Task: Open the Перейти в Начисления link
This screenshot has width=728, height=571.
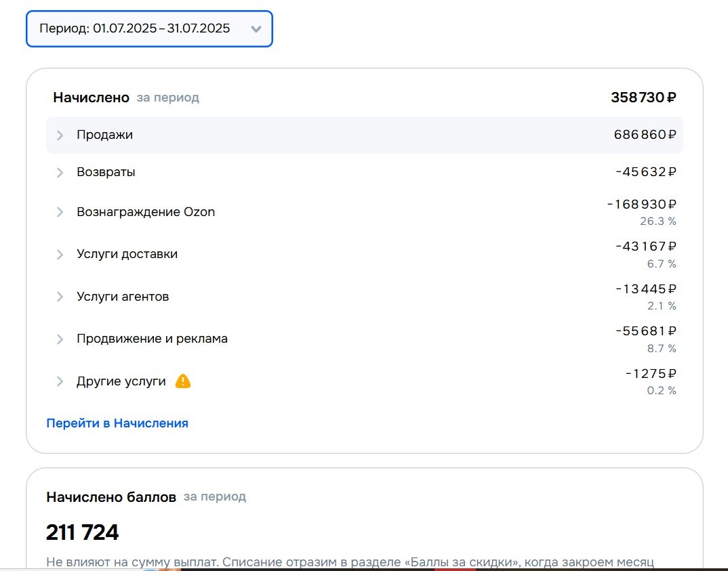Action: (117, 423)
